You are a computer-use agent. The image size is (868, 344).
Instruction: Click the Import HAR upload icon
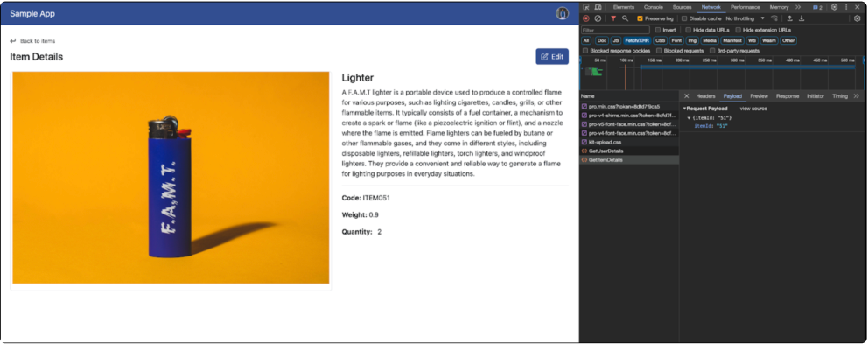pyautogui.click(x=790, y=18)
